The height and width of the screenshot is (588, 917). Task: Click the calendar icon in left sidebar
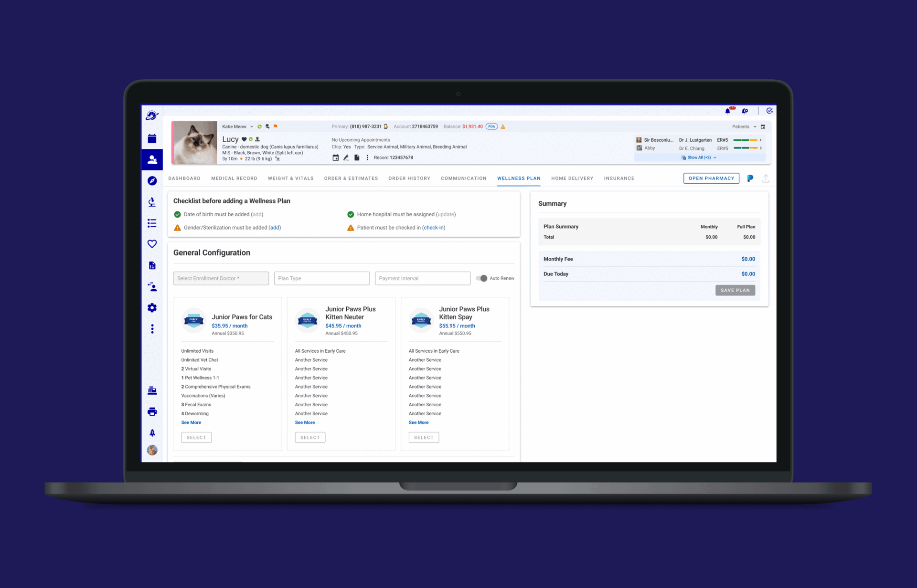(x=152, y=139)
